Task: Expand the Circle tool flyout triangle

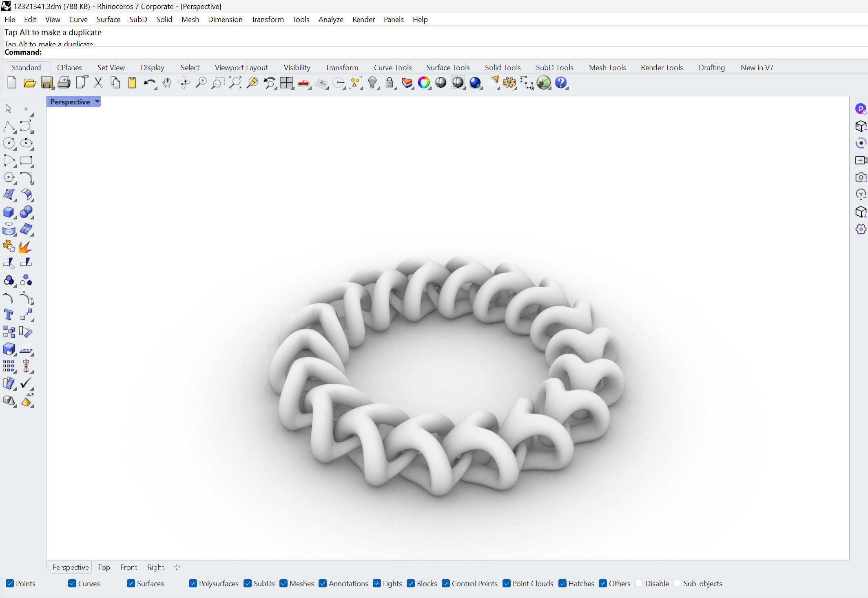Action: tap(15, 149)
